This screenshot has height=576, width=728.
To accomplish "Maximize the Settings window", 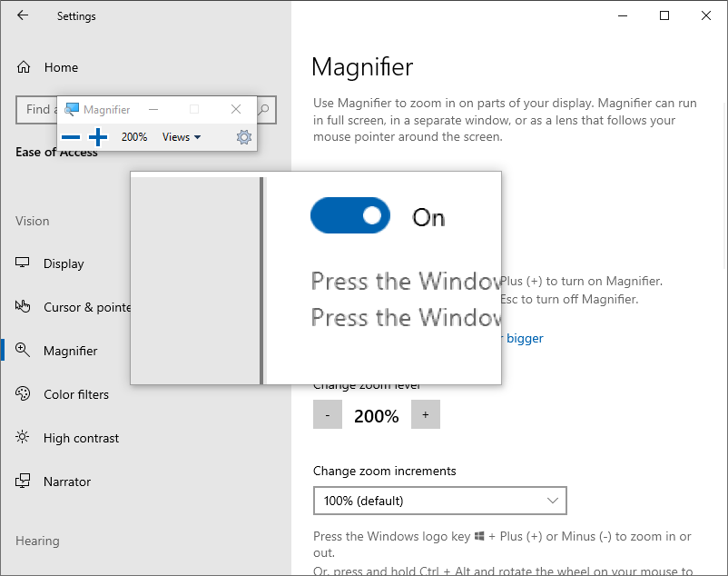I will click(x=664, y=15).
